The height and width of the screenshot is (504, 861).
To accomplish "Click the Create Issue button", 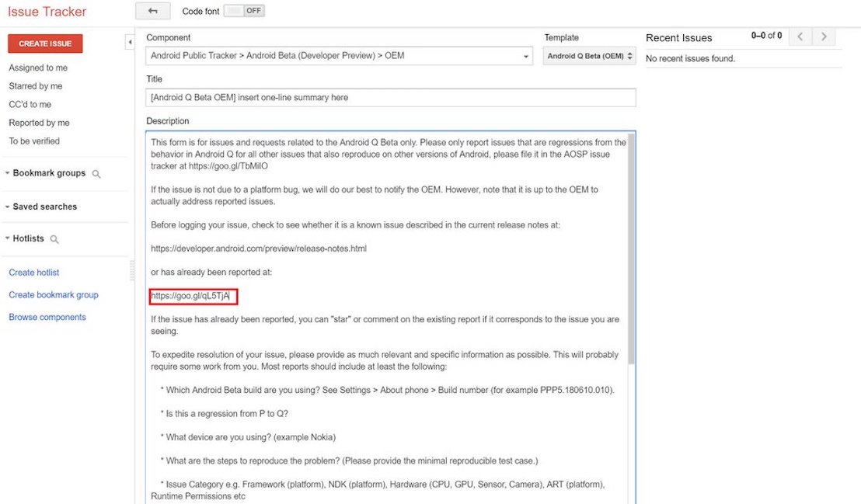I will point(45,43).
